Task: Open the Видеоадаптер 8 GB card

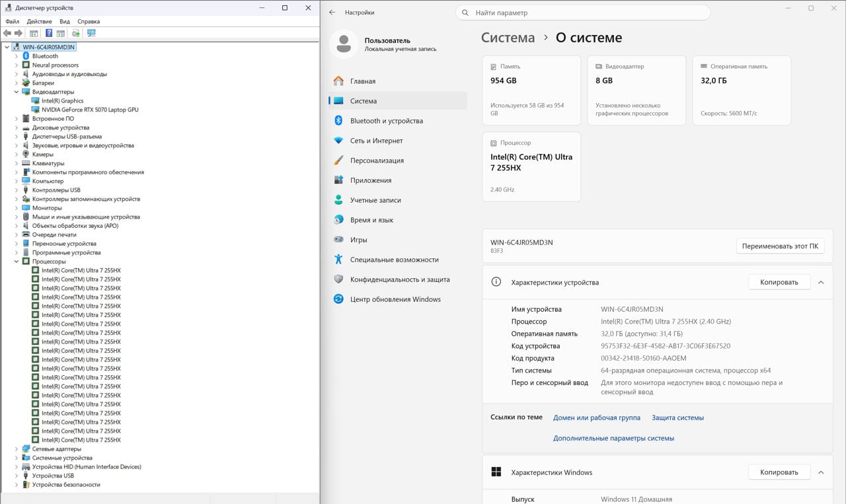Action: 636,90
